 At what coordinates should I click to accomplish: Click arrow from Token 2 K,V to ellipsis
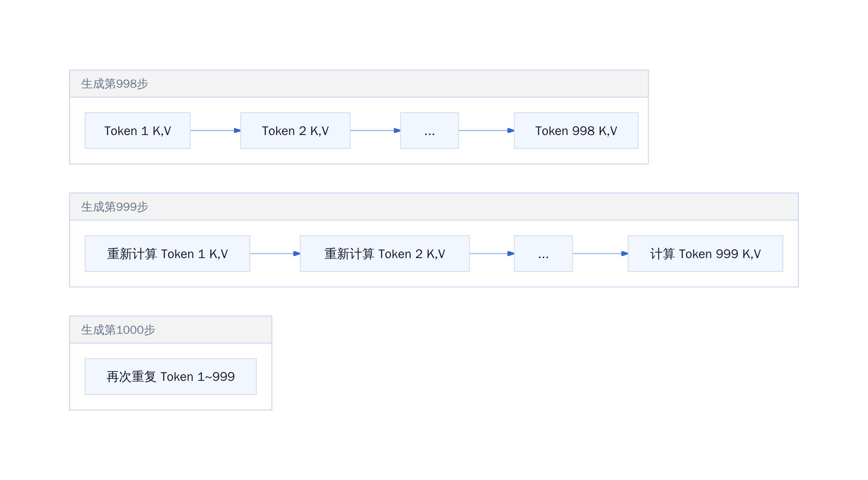tap(375, 130)
